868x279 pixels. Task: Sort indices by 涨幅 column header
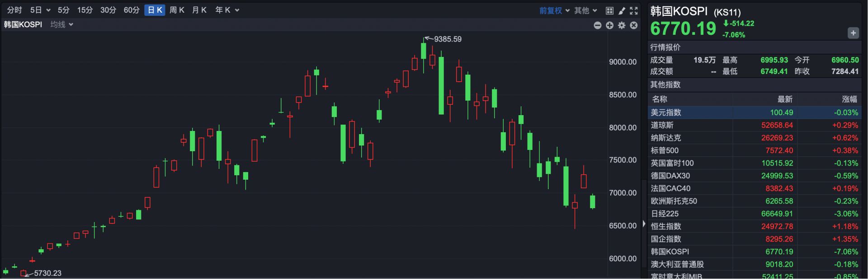(849, 99)
